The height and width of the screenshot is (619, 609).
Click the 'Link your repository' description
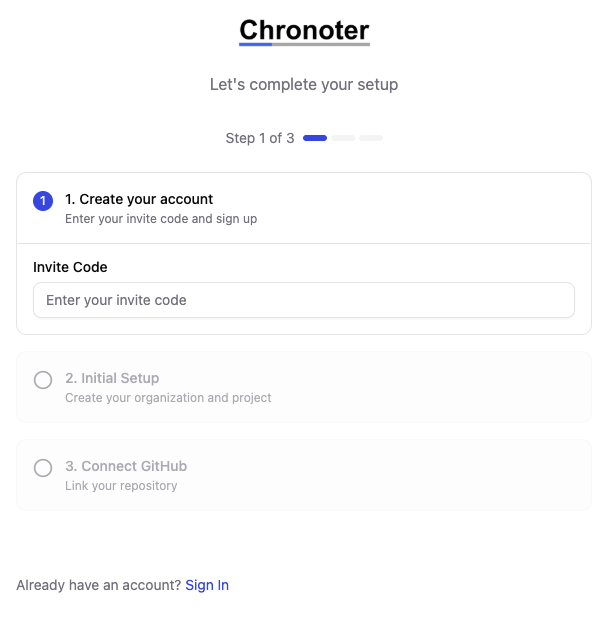121,485
